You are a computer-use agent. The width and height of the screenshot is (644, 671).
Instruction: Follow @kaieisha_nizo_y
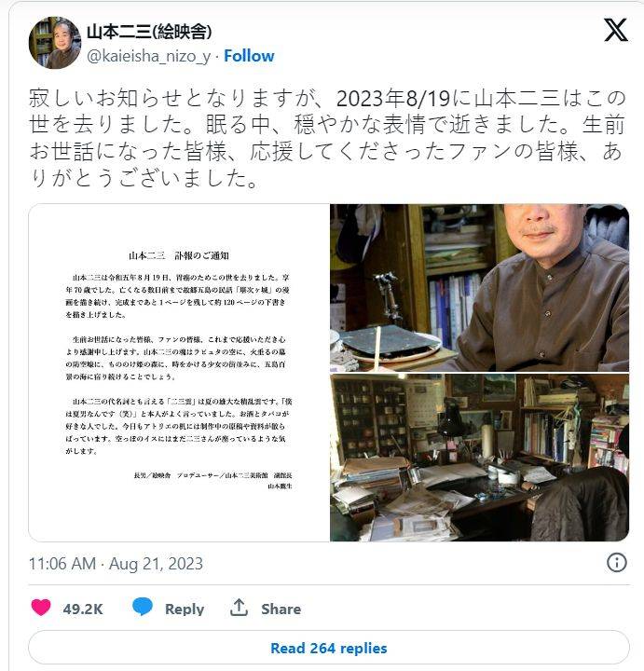click(249, 56)
